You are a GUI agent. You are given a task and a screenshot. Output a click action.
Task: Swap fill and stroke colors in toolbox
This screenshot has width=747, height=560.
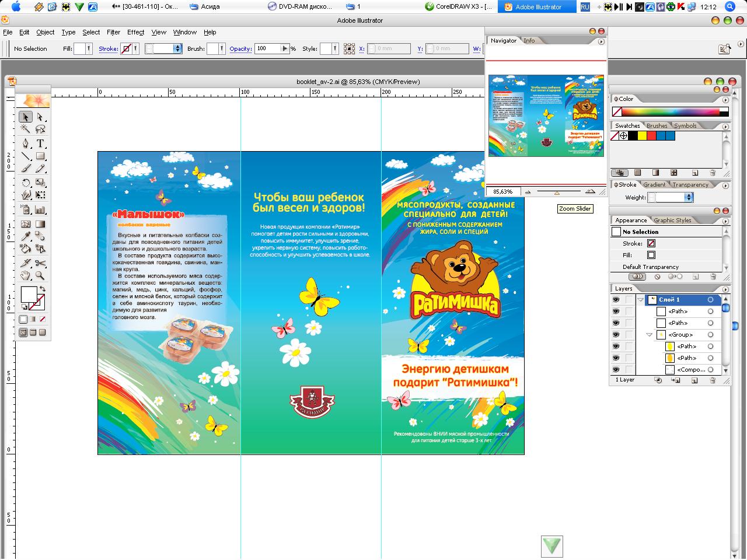click(43, 289)
